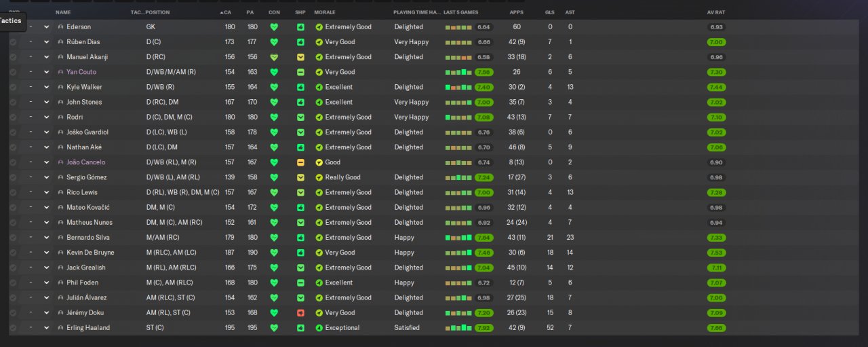Image resolution: width=868 pixels, height=347 pixels.
Task: Tick the selection circle for Kyle Walker
Action: [13, 87]
